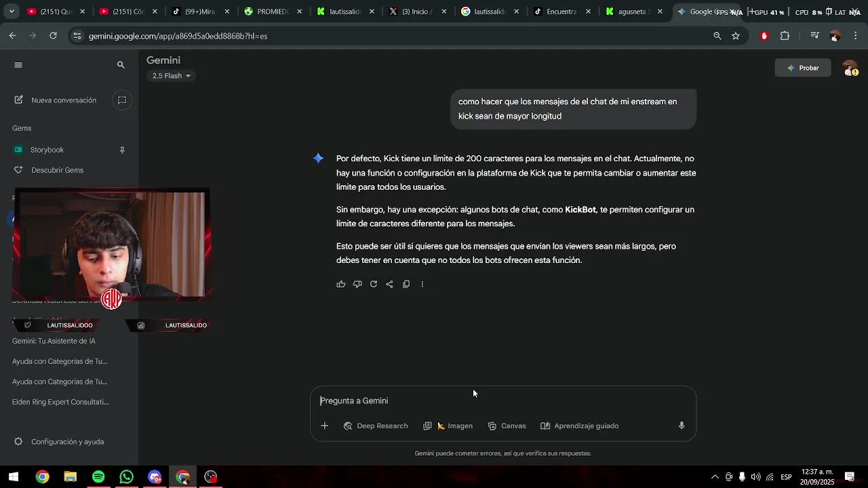Image resolution: width=868 pixels, height=488 pixels.
Task: Start a Nueva conversación
Action: (x=56, y=100)
